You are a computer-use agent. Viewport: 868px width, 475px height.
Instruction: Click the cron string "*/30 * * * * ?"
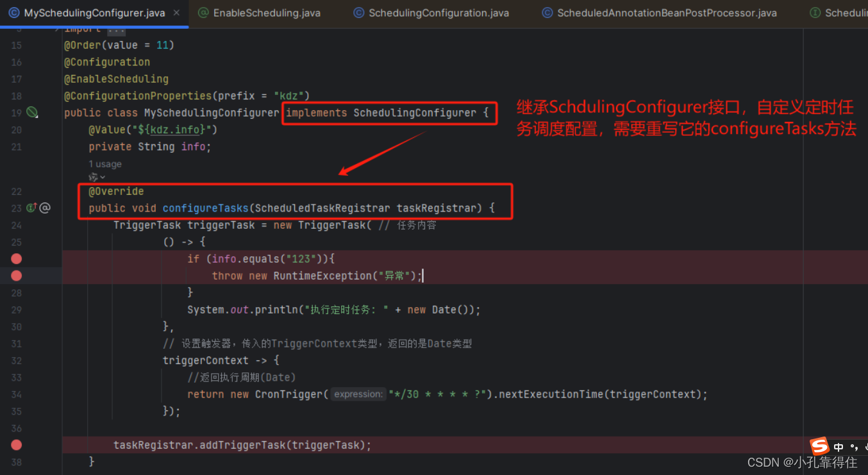coord(438,394)
